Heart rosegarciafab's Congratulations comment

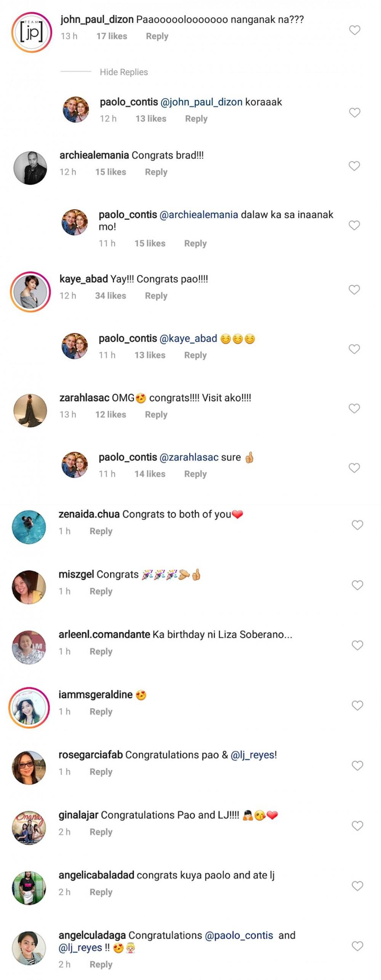pyautogui.click(x=357, y=766)
